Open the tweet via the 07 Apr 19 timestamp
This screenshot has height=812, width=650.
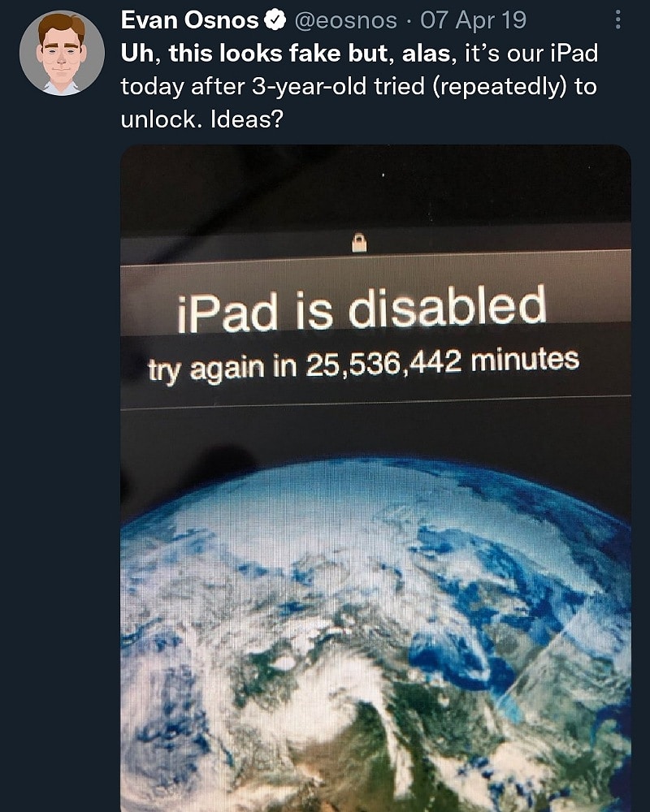[473, 21]
